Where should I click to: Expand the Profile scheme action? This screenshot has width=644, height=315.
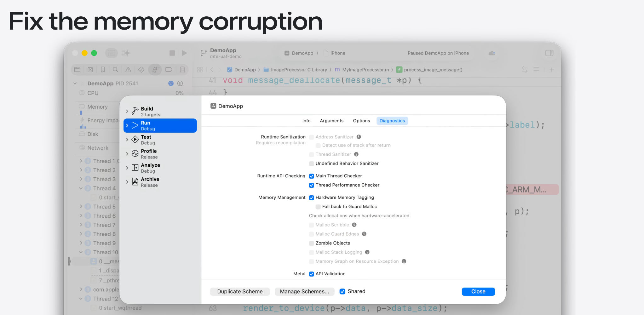point(127,154)
